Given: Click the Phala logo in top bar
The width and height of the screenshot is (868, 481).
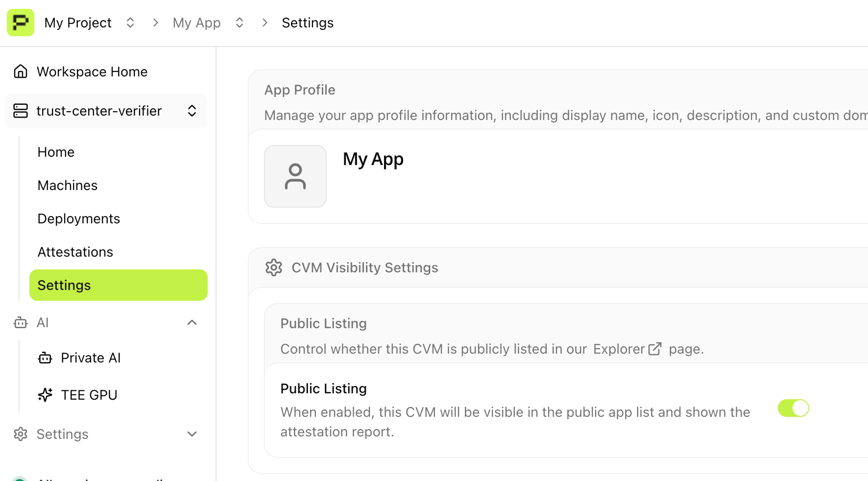Looking at the screenshot, I should click(x=20, y=23).
